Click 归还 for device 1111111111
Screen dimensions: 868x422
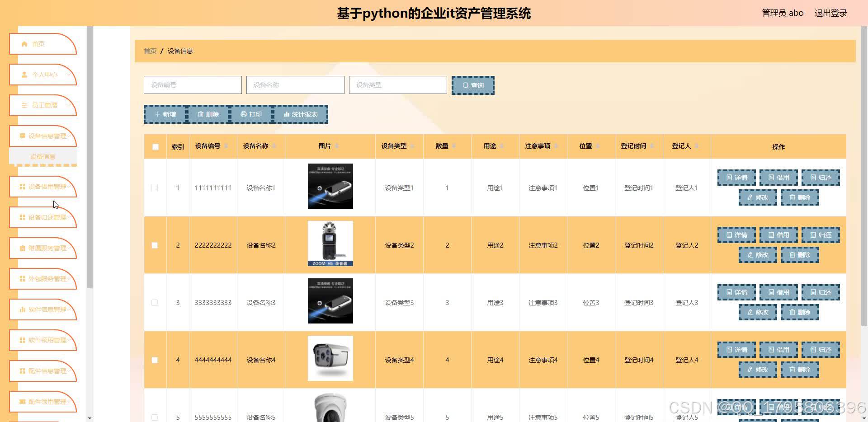821,178
